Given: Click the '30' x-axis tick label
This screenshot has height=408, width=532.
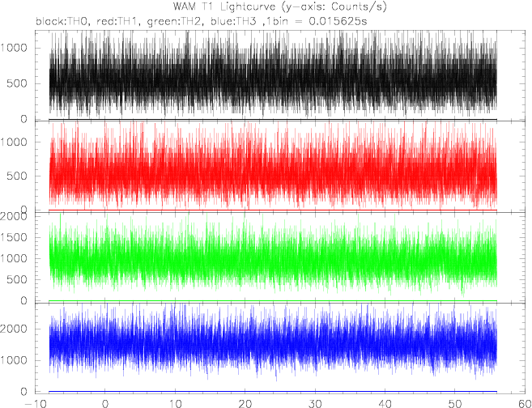Looking at the screenshot, I should click(x=315, y=403).
